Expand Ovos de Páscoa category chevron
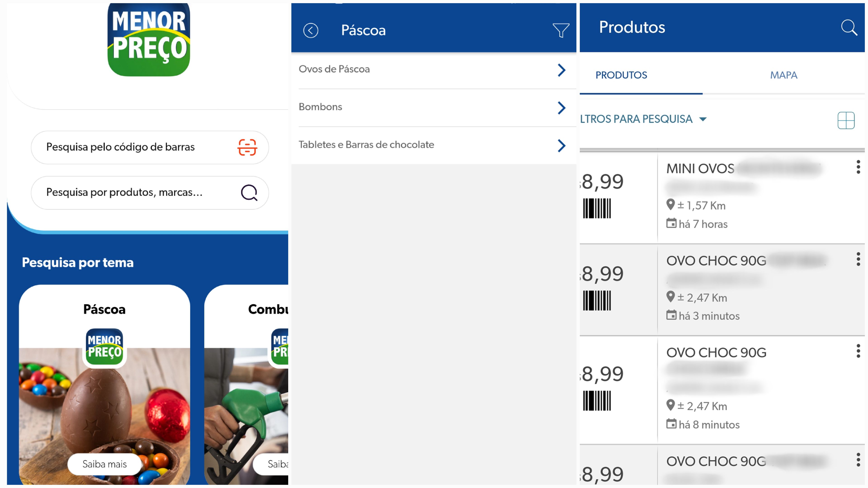868x488 pixels. pos(561,70)
